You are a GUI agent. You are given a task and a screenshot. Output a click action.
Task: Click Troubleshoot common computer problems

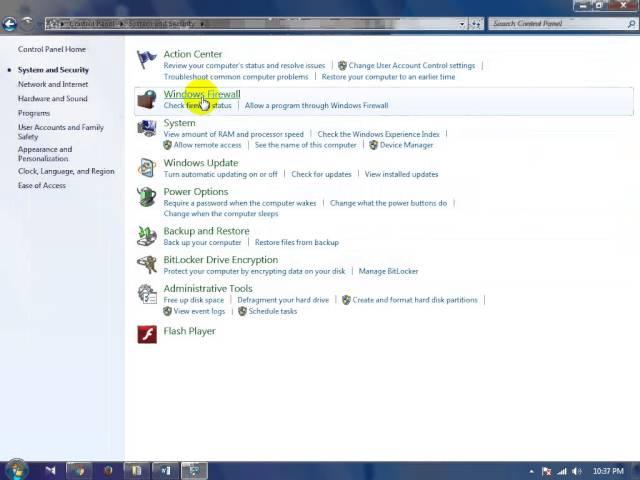coord(236,77)
